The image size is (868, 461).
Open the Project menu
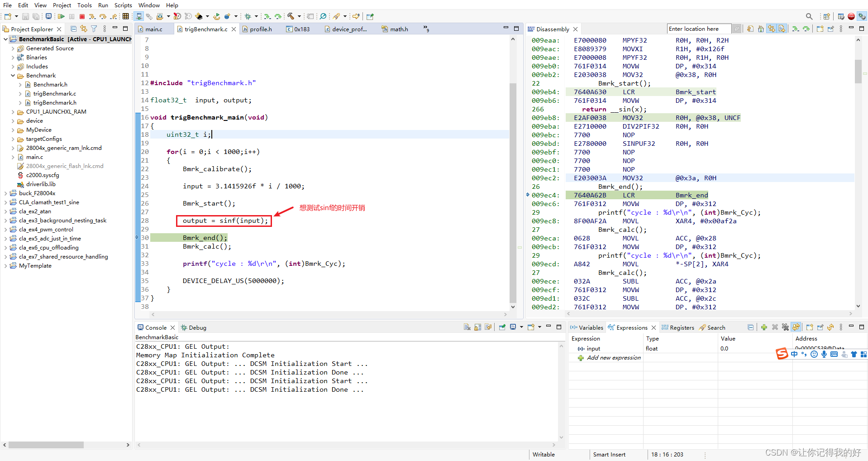(x=62, y=5)
